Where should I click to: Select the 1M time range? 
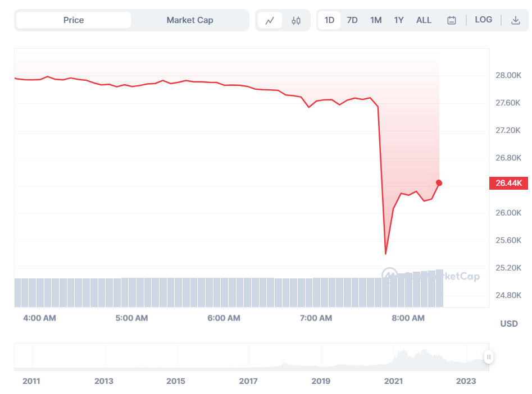376,20
